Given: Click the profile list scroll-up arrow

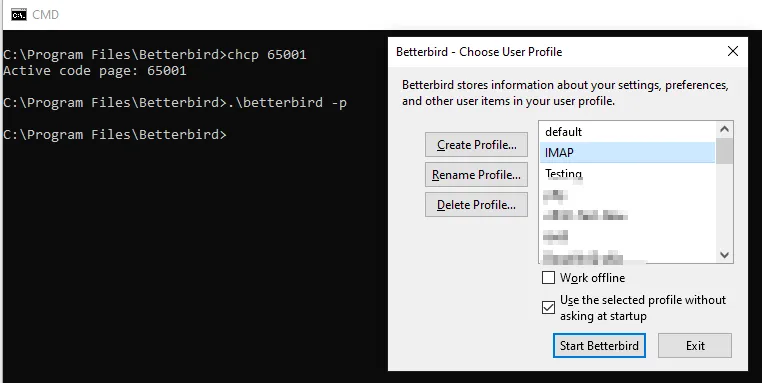Looking at the screenshot, I should click(x=724, y=129).
